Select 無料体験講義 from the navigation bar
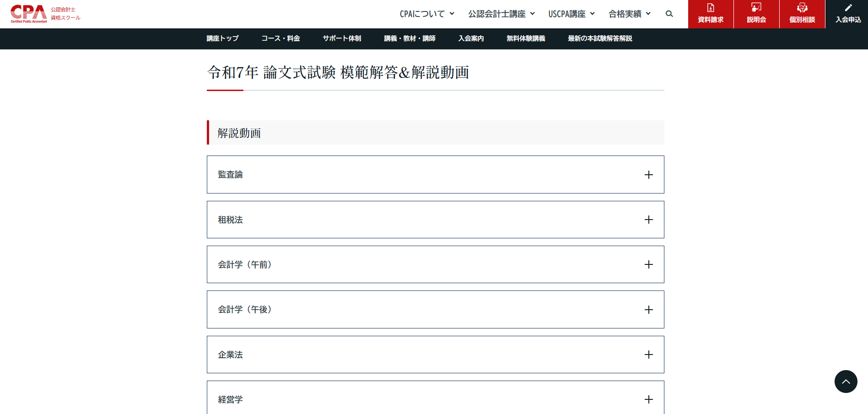The image size is (868, 414). pos(526,38)
